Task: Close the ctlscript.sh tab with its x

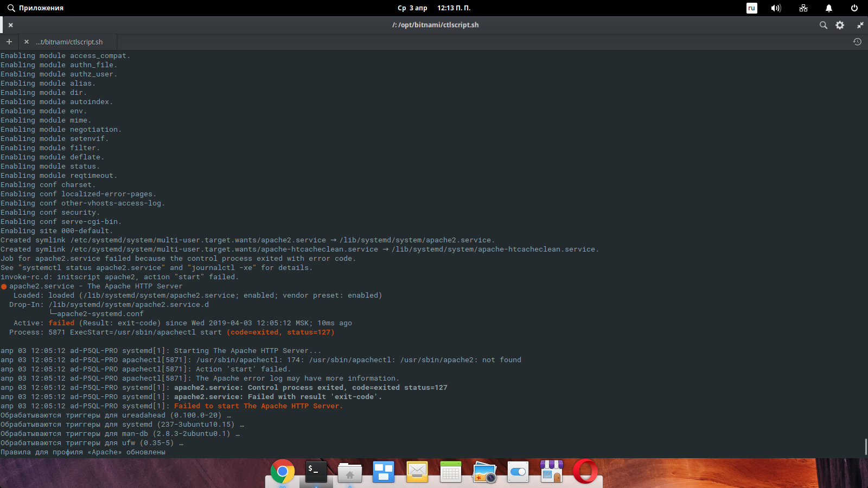Action: point(26,42)
